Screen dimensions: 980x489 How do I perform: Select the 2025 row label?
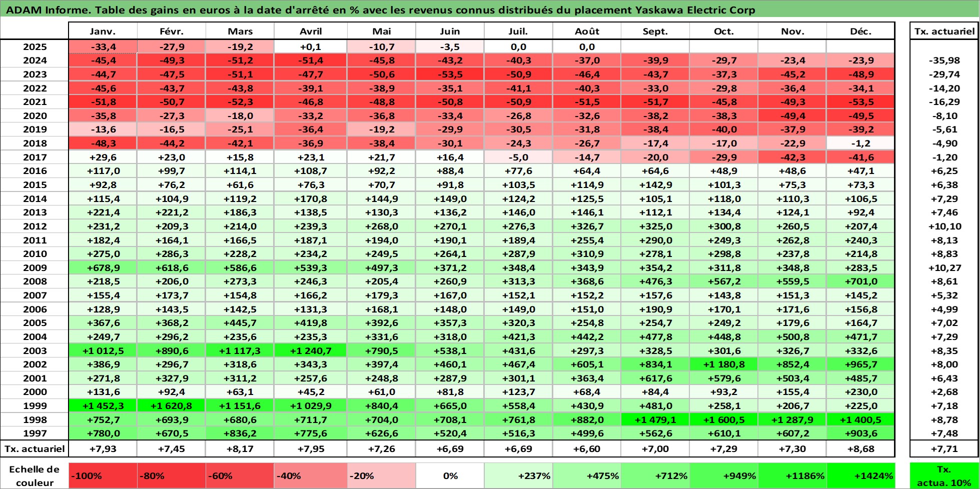click(x=35, y=46)
